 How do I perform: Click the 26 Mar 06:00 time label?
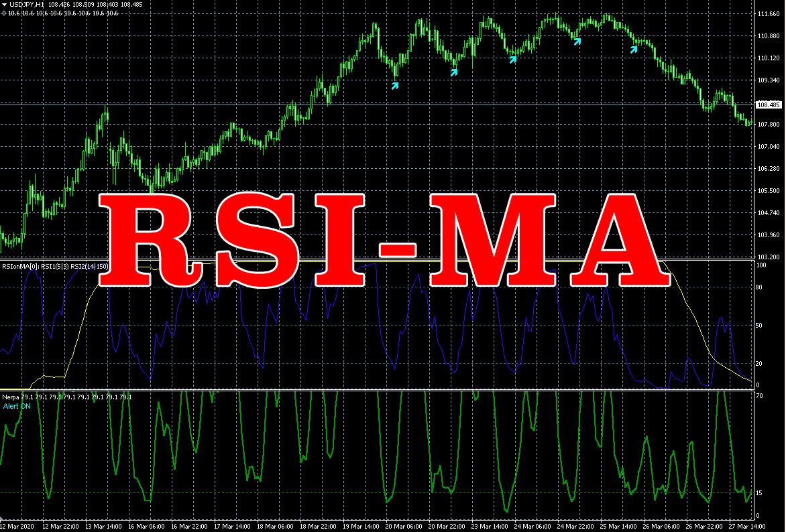pos(661,526)
